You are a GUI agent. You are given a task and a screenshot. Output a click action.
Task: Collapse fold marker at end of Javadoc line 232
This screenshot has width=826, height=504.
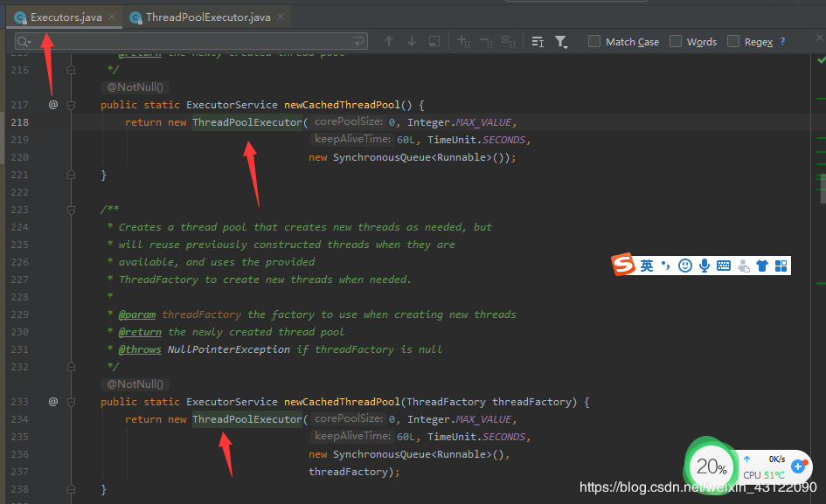click(x=71, y=367)
